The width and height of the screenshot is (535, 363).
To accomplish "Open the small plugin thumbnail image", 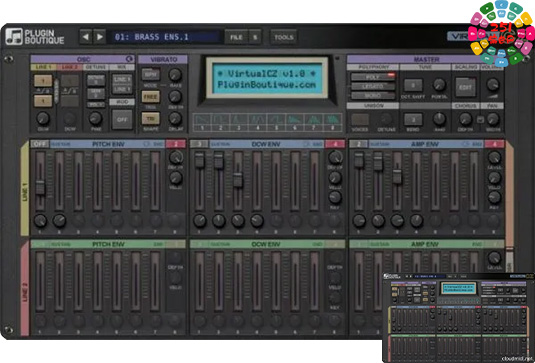I will pos(459,318).
